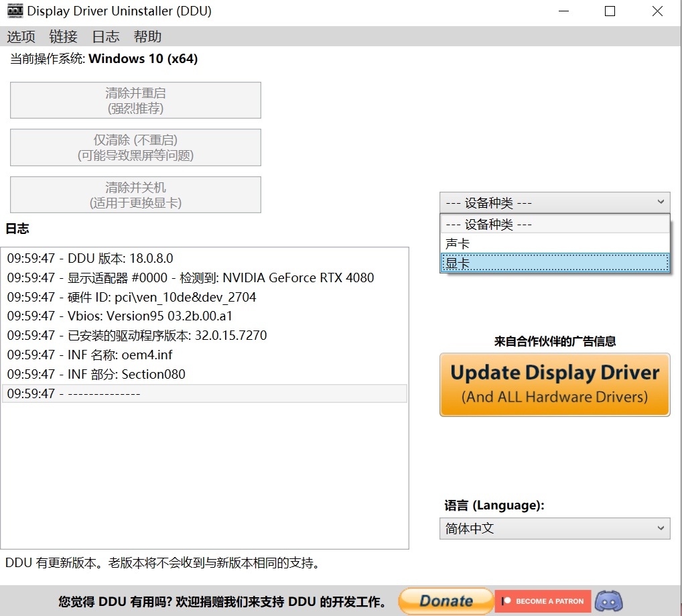Click the Update Display Driver ad banner

coord(555,385)
